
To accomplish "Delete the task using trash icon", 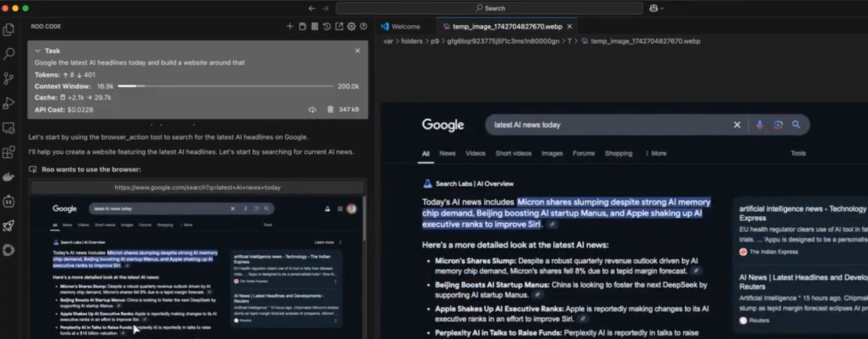I will pyautogui.click(x=330, y=110).
